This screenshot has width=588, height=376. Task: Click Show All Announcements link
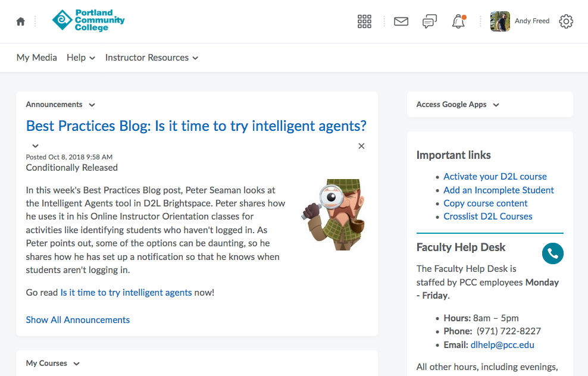pyautogui.click(x=78, y=319)
